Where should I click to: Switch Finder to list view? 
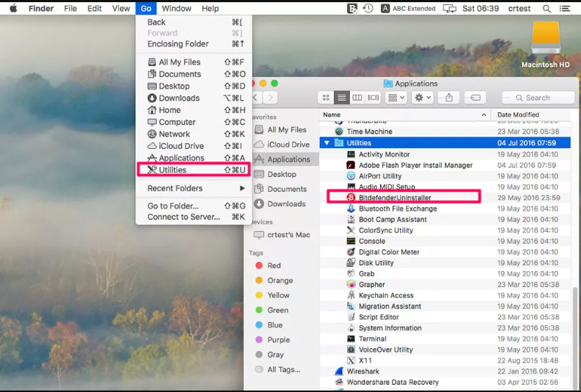(342, 97)
